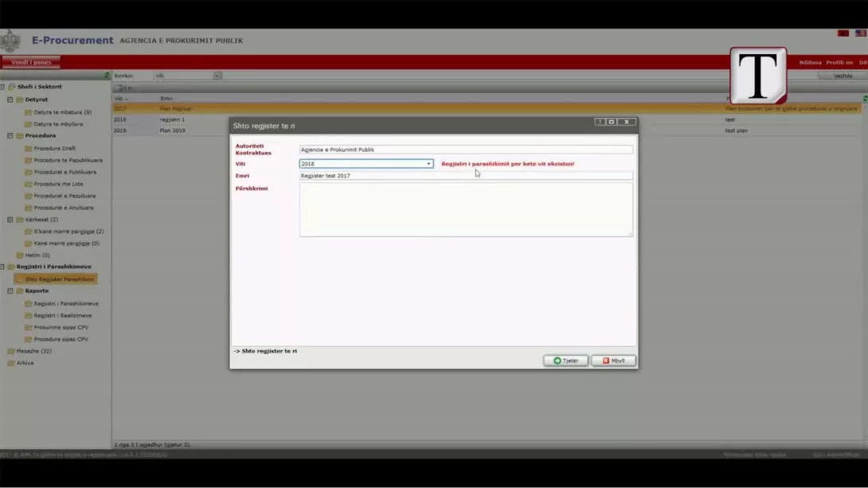Collapse the Detyrat tree node

click(x=10, y=100)
